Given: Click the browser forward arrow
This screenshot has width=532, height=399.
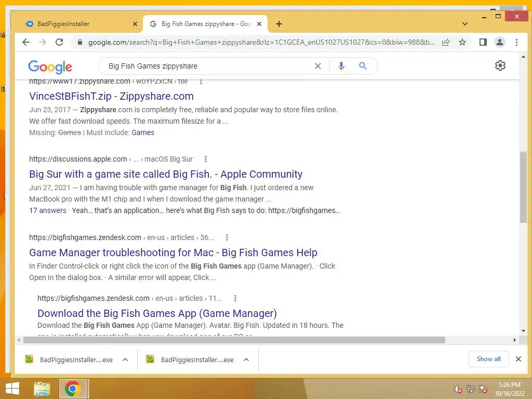Looking at the screenshot, I should coord(43,42).
